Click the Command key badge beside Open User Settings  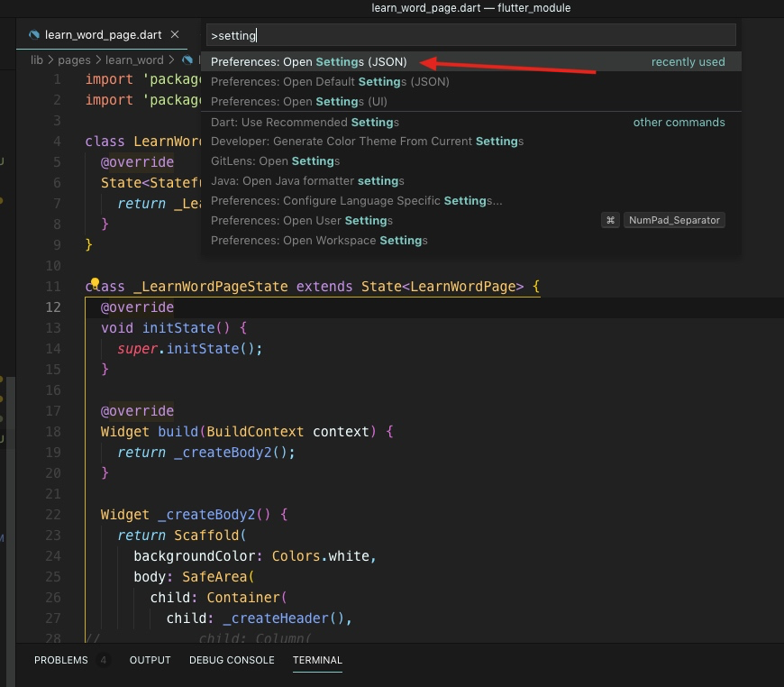[610, 221]
